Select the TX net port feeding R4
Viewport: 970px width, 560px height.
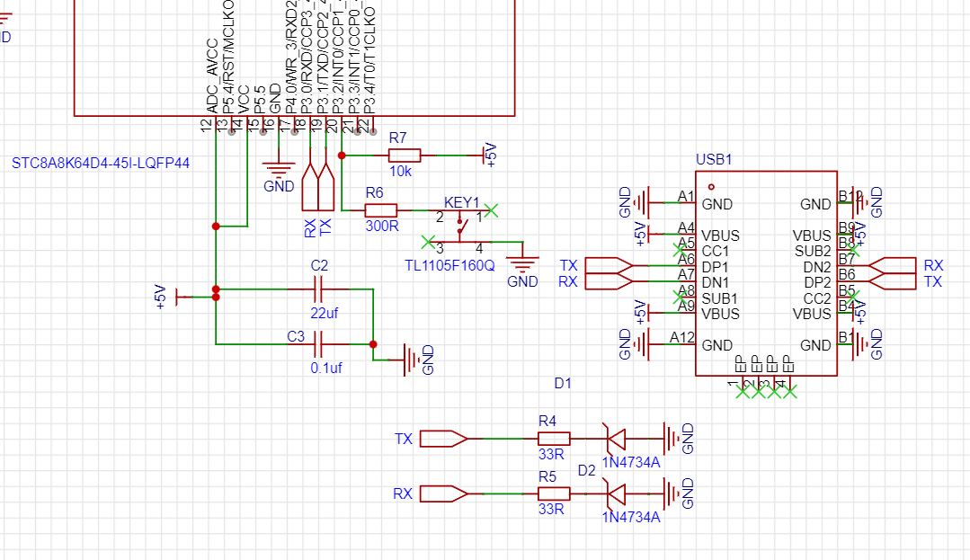[x=443, y=439]
